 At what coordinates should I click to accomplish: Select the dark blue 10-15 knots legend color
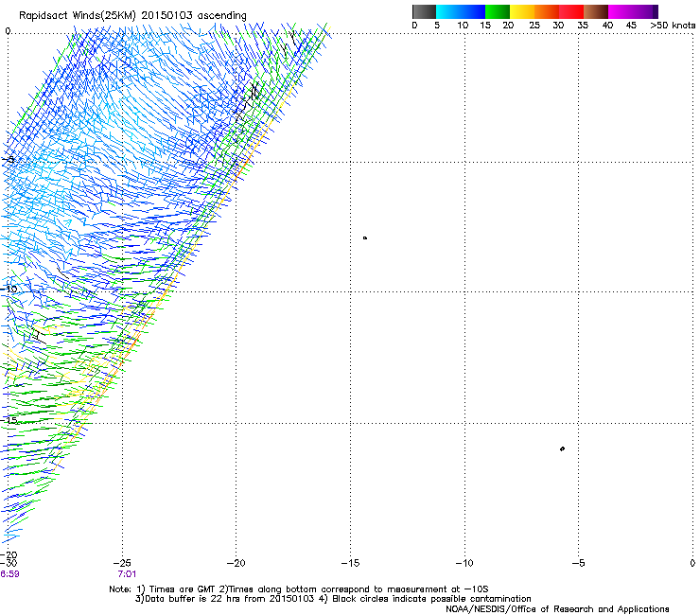pyautogui.click(x=473, y=11)
